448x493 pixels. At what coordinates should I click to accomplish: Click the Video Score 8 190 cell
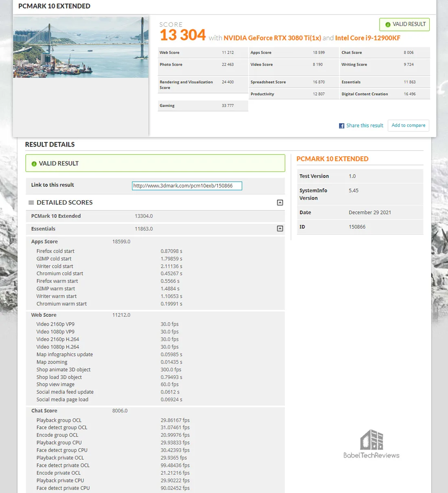coord(294,67)
